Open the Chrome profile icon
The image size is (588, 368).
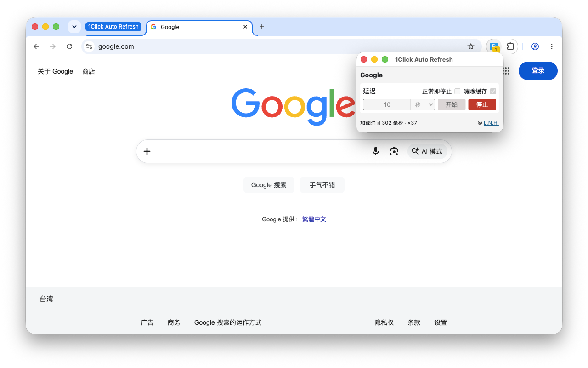[535, 46]
